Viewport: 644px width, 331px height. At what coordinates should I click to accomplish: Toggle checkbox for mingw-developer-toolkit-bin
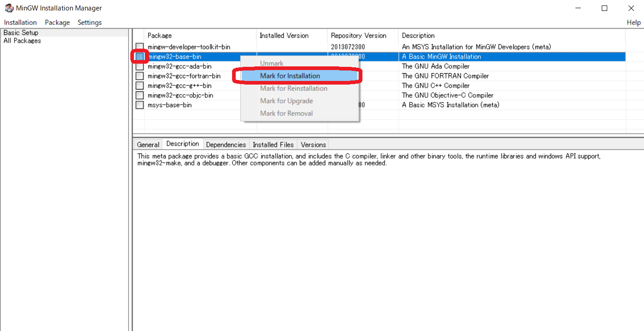point(140,47)
